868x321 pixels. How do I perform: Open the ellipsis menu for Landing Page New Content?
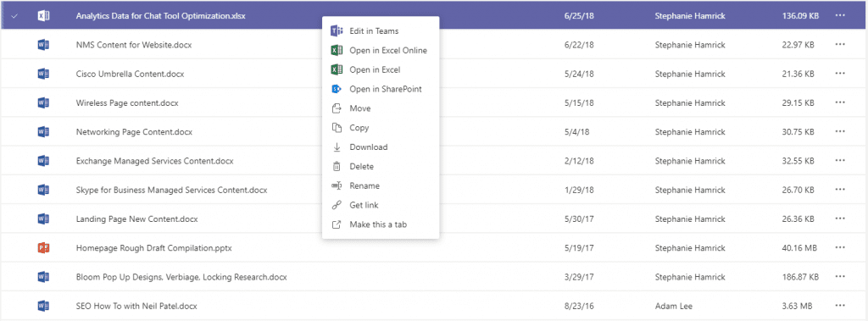point(840,219)
